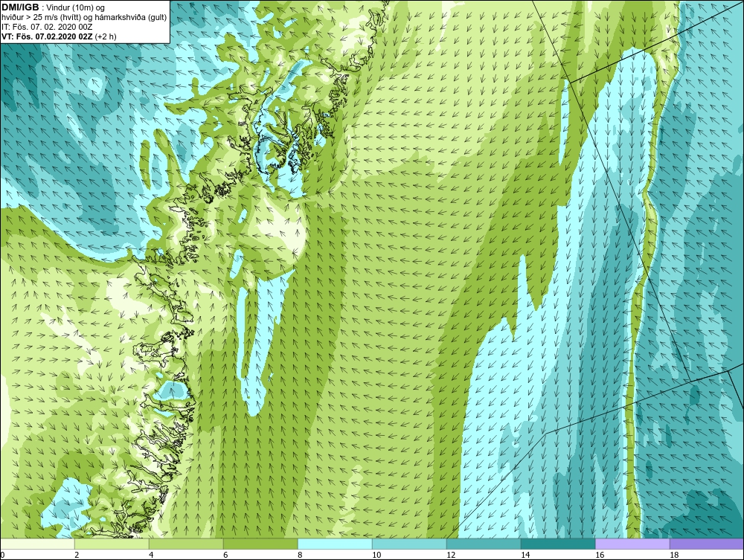Click the 8–10 m/s light cyan swatch

pos(335,544)
